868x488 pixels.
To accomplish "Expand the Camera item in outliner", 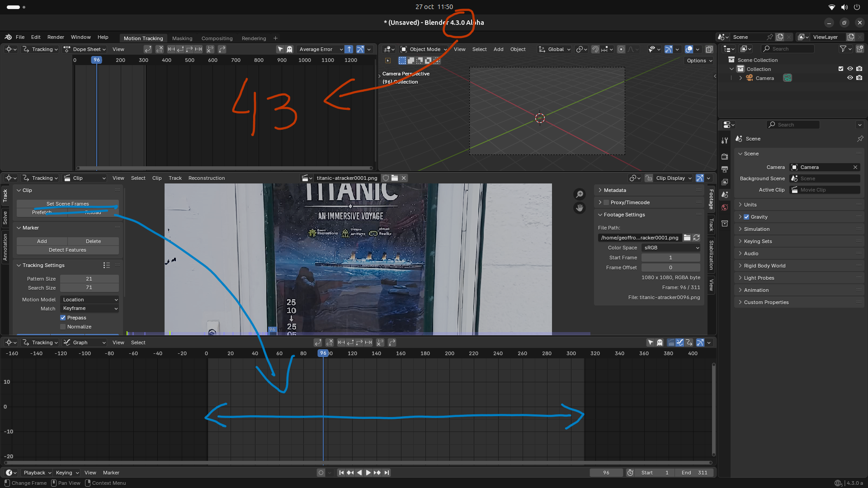I will tap(741, 78).
